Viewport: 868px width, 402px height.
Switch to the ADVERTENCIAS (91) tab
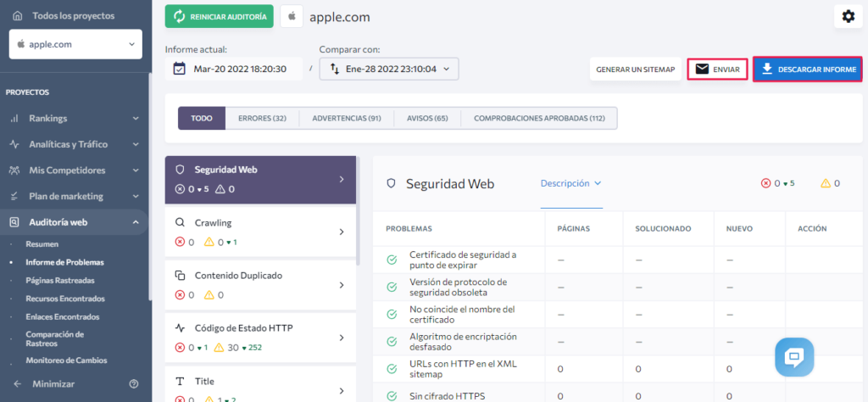tap(347, 119)
